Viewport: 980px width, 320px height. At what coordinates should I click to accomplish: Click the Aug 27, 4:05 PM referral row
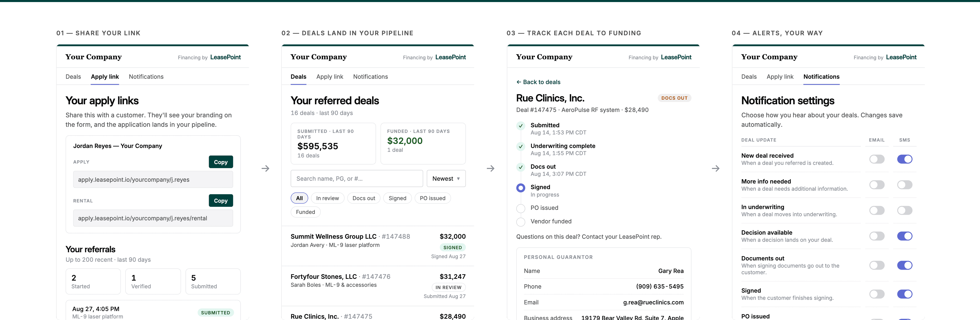(x=153, y=311)
